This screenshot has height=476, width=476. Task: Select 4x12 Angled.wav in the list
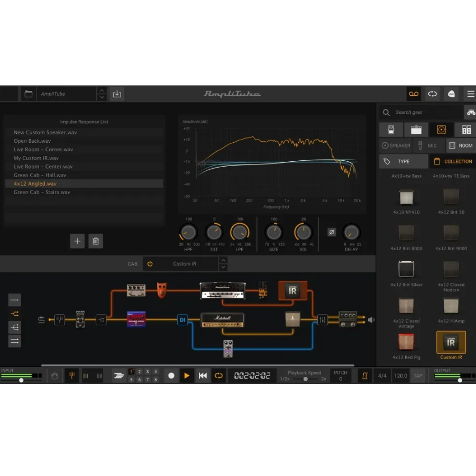(35, 184)
